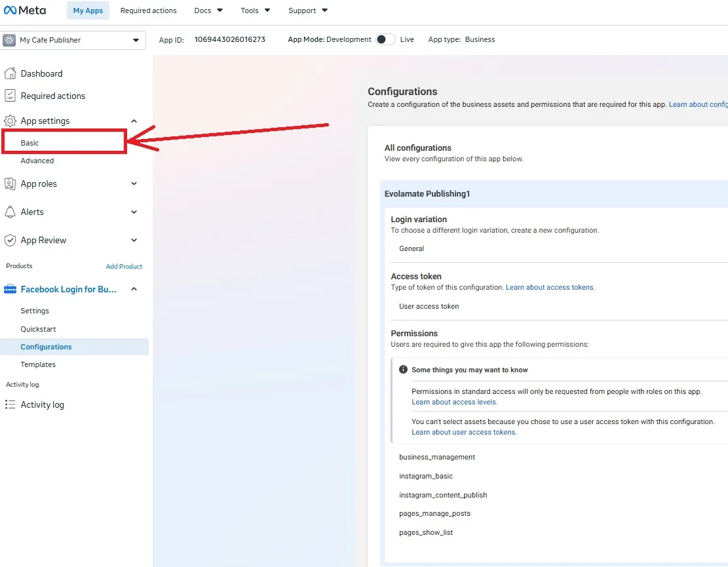Click the Add Product link
Image resolution: width=728 pixels, height=567 pixels.
point(124,266)
